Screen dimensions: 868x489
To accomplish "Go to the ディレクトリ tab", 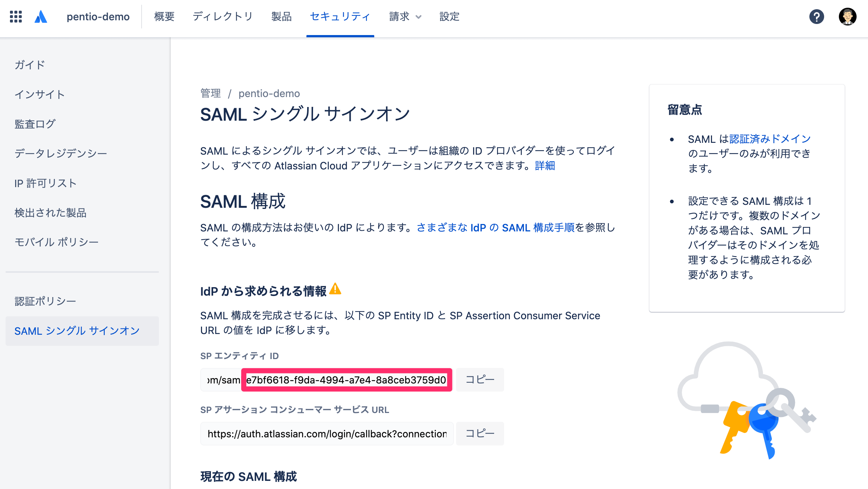I will click(222, 17).
